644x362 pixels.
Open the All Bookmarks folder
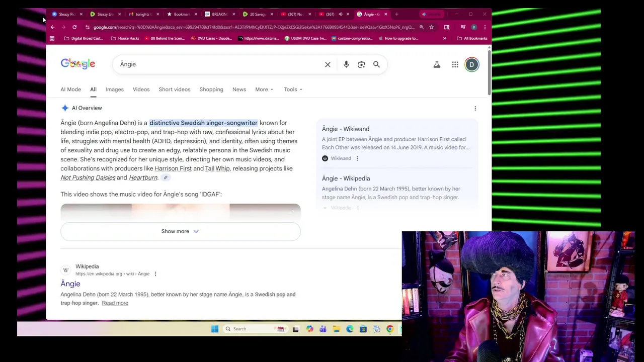point(472,38)
